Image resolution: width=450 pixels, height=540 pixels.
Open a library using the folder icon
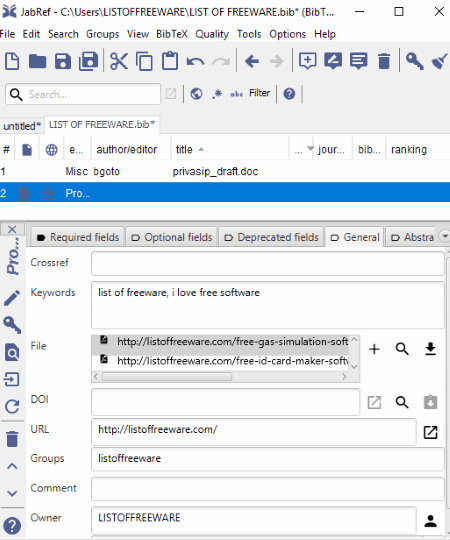(x=38, y=62)
